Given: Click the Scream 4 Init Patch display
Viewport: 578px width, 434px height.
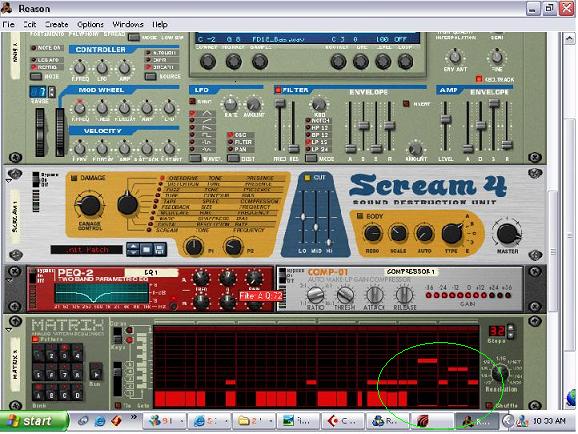Looking at the screenshot, I should pos(87,250).
